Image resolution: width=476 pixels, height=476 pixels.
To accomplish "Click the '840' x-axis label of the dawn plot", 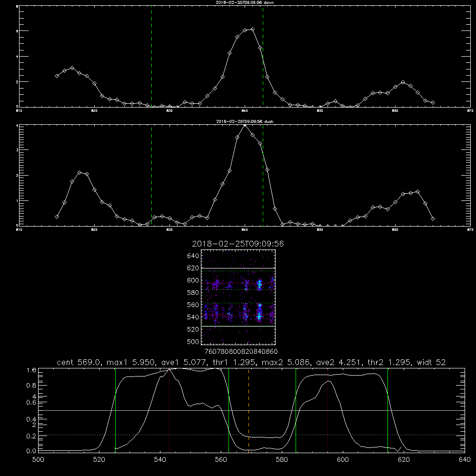I will click(245, 111).
